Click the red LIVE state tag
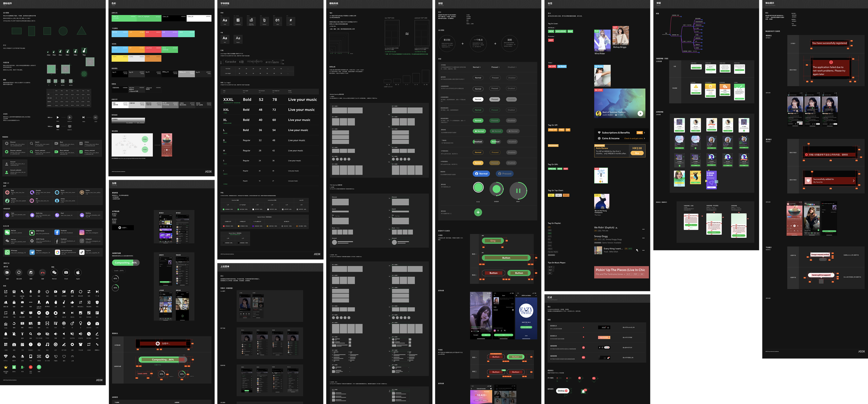Image resolution: width=868 pixels, height=404 pixels. point(552,66)
